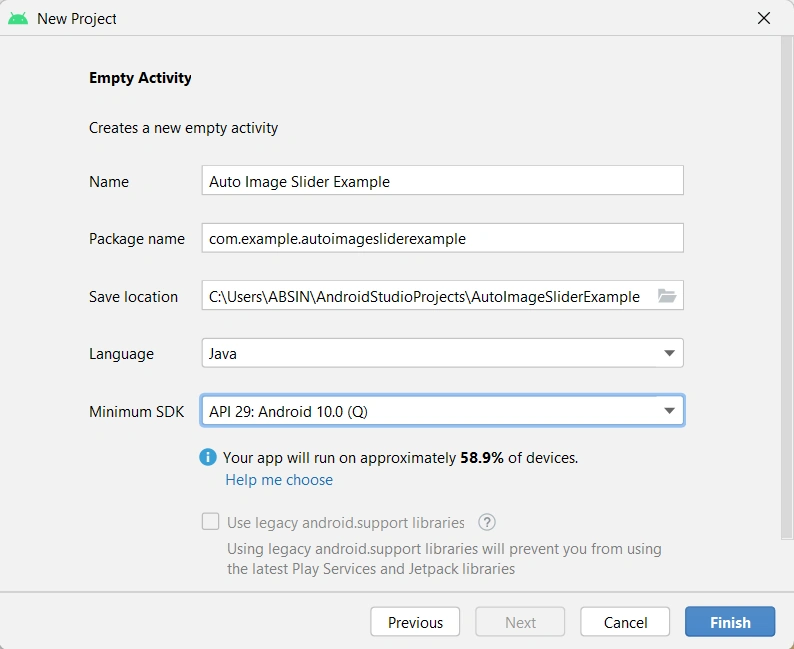The height and width of the screenshot is (649, 794).
Task: Focus the Name text field
Action: click(442, 180)
